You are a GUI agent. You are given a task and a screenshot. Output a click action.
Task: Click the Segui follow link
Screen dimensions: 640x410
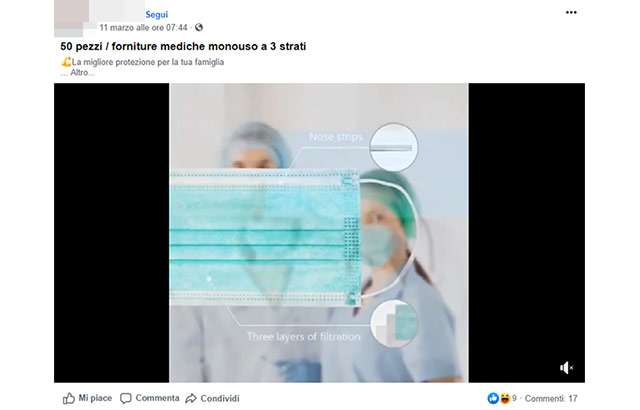coord(156,15)
